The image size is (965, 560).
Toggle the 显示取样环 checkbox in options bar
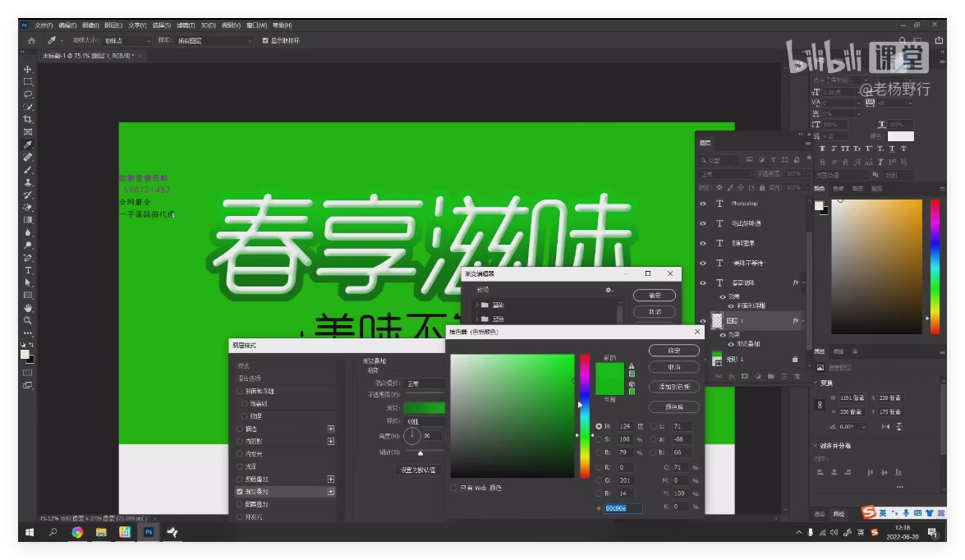tap(265, 40)
